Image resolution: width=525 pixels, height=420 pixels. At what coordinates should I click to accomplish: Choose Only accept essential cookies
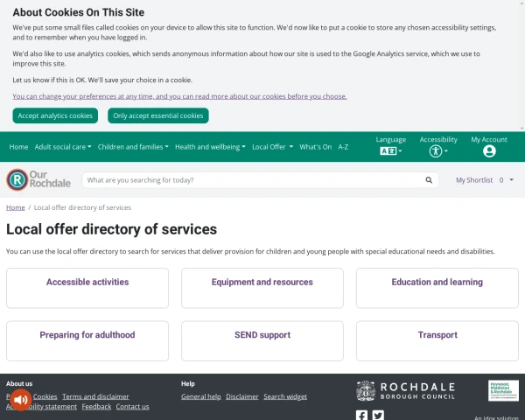click(158, 115)
